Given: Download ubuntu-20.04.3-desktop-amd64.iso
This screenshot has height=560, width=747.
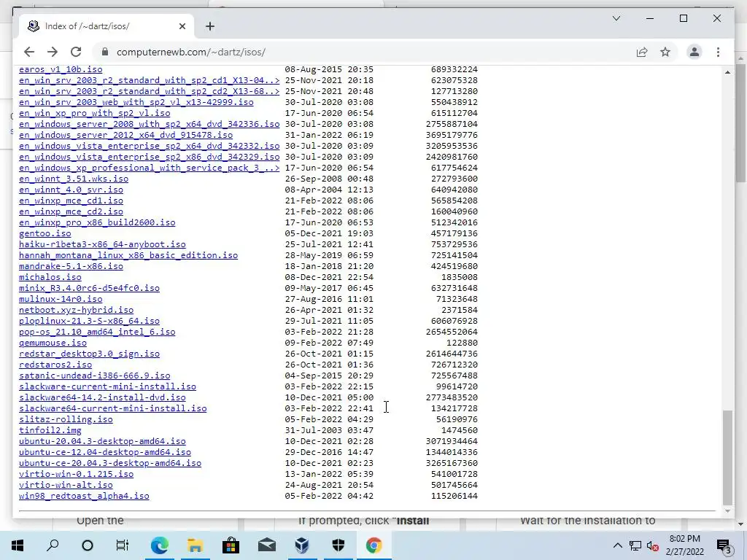Looking at the screenshot, I should pos(102,441).
